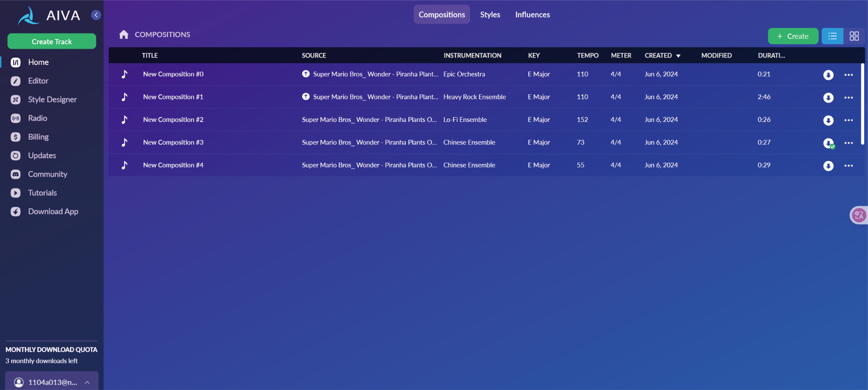The image size is (868, 390).
Task: Select the New Composition #1 title
Action: pos(173,97)
